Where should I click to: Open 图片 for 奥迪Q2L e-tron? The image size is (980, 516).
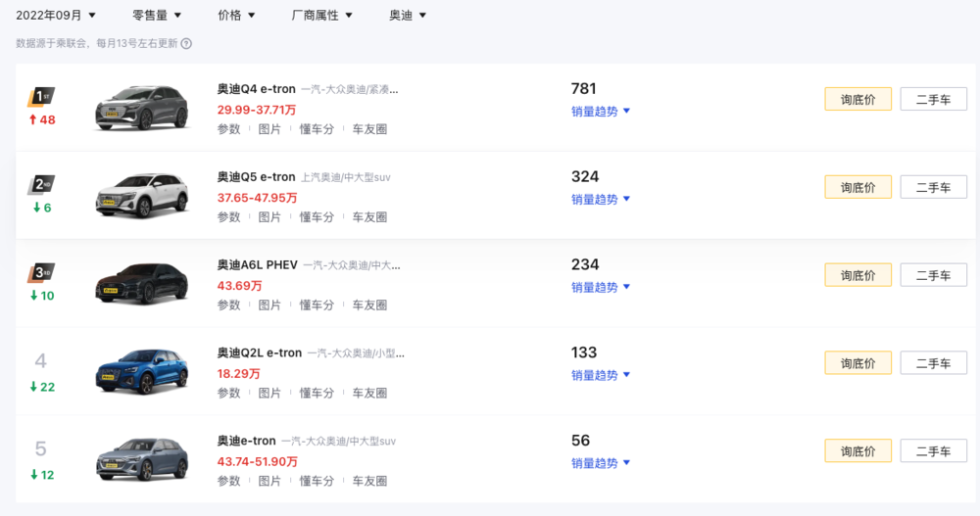269,394
